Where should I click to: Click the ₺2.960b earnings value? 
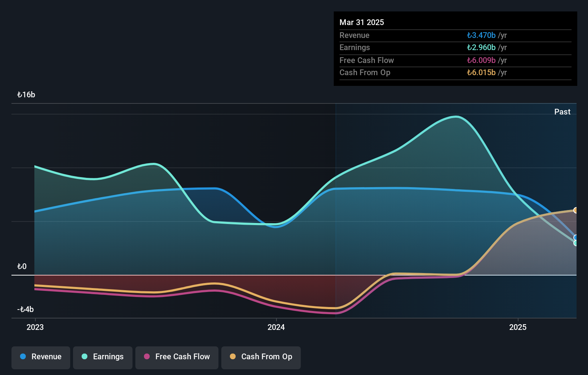pyautogui.click(x=481, y=48)
